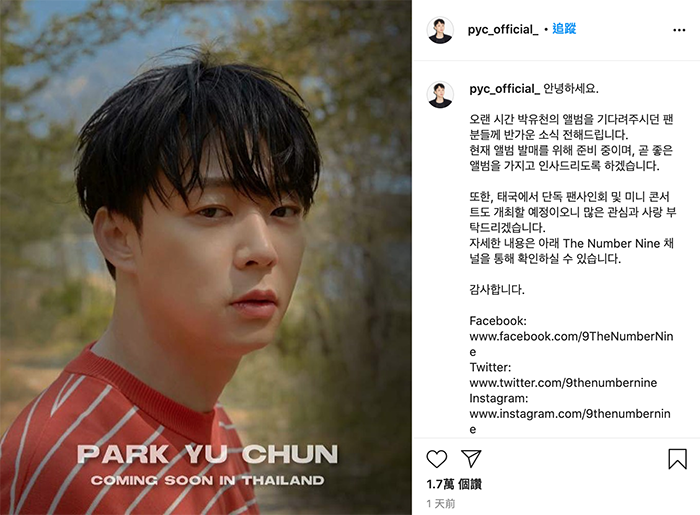The width and height of the screenshot is (700, 515).
Task: Save post with the bookmark icon
Action: [x=677, y=459]
